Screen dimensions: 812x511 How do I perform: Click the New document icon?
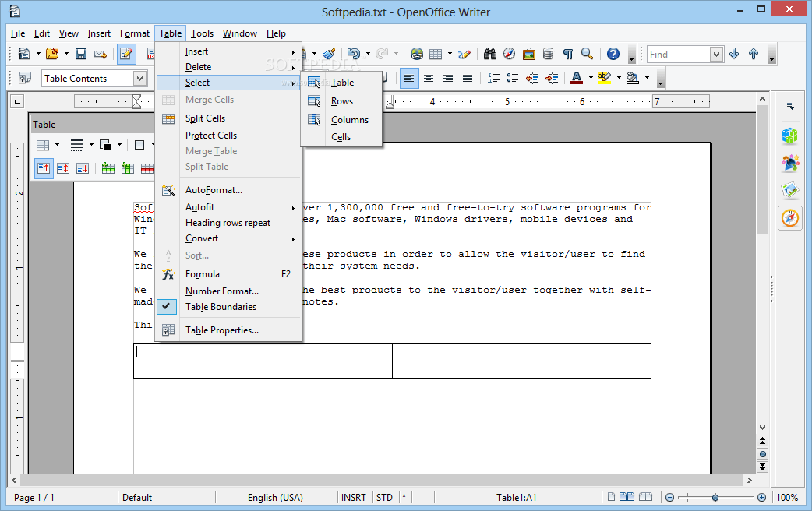(24, 54)
